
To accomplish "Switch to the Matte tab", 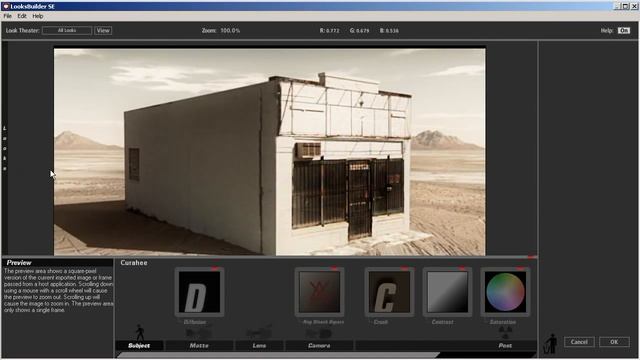I will 199,346.
